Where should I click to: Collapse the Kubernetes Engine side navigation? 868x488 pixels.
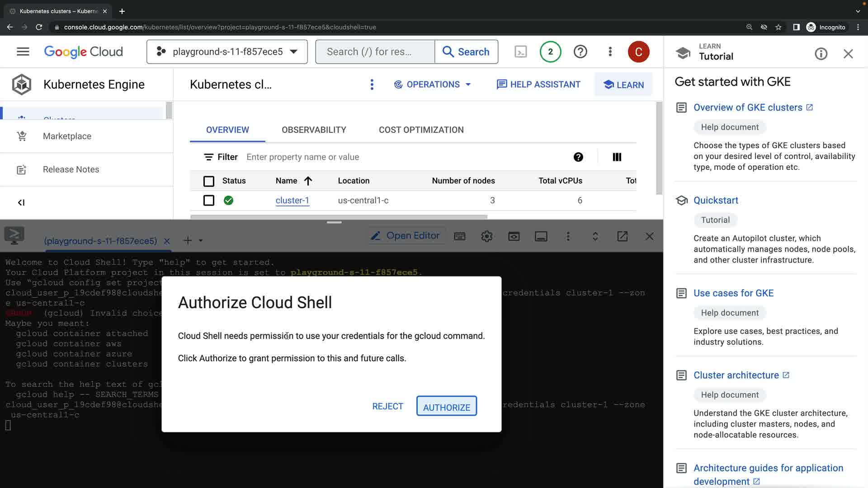[x=21, y=202]
